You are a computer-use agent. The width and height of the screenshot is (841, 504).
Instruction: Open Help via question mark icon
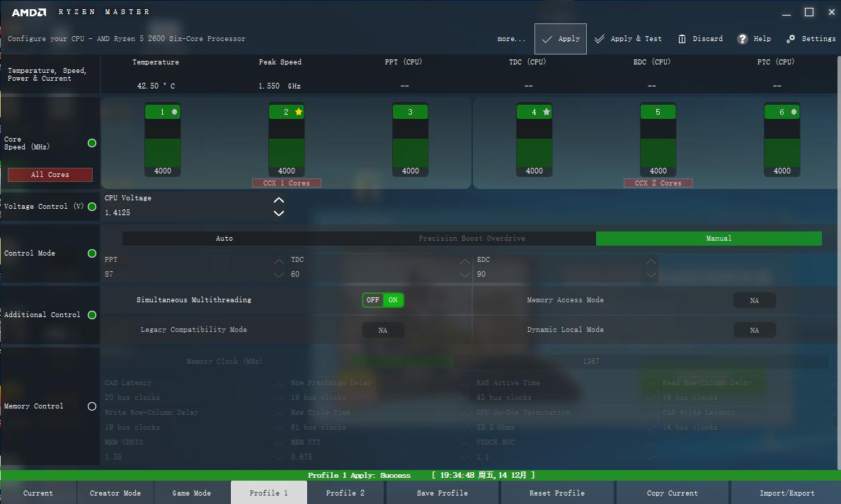coord(742,39)
